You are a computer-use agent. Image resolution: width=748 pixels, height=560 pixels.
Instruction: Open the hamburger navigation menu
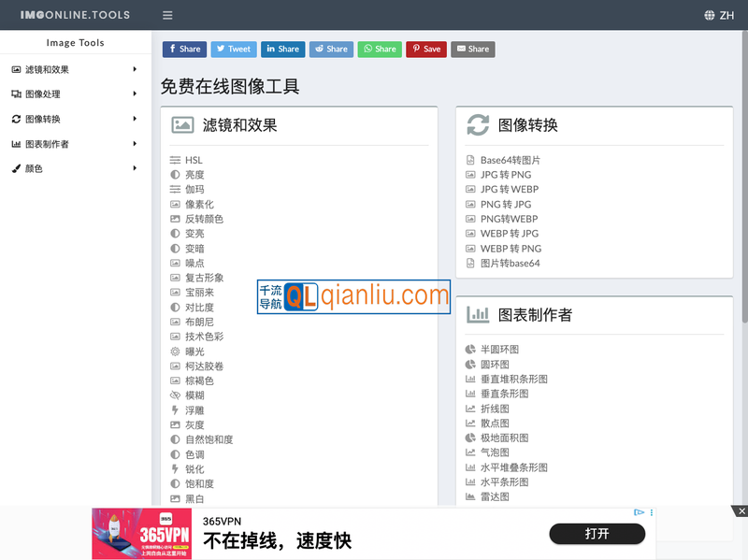click(x=169, y=15)
